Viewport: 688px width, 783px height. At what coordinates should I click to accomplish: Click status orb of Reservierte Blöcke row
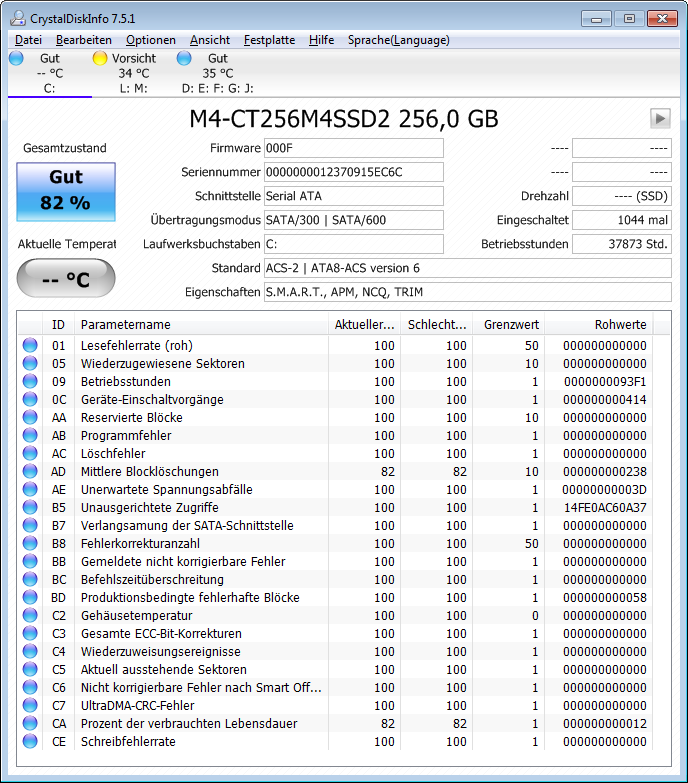[30, 417]
